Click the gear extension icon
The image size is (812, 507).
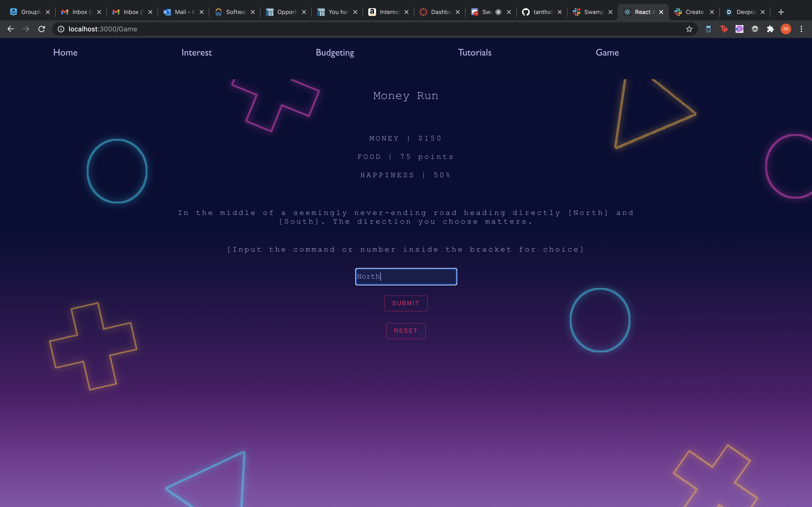(755, 29)
